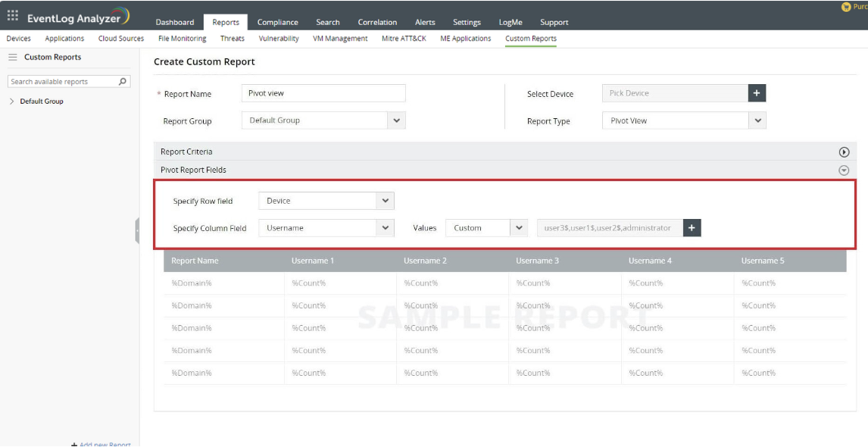Click the purchase cart icon in header
The image size is (868, 447).
846,7
